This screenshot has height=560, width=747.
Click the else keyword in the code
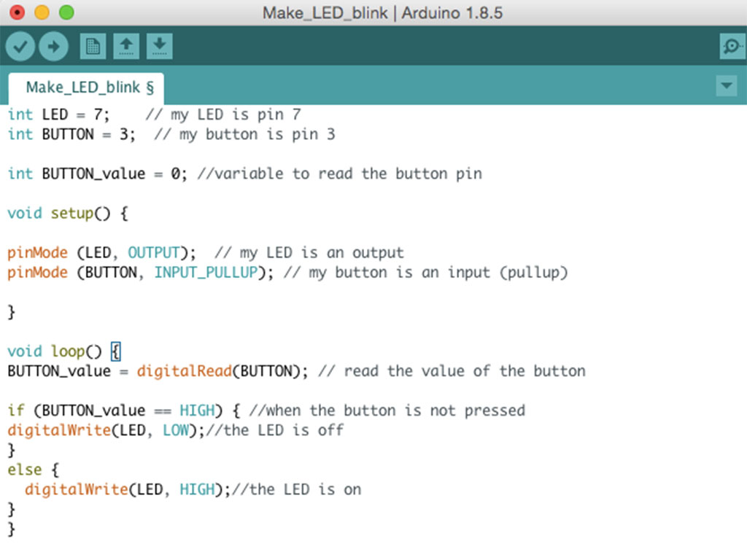(x=24, y=470)
